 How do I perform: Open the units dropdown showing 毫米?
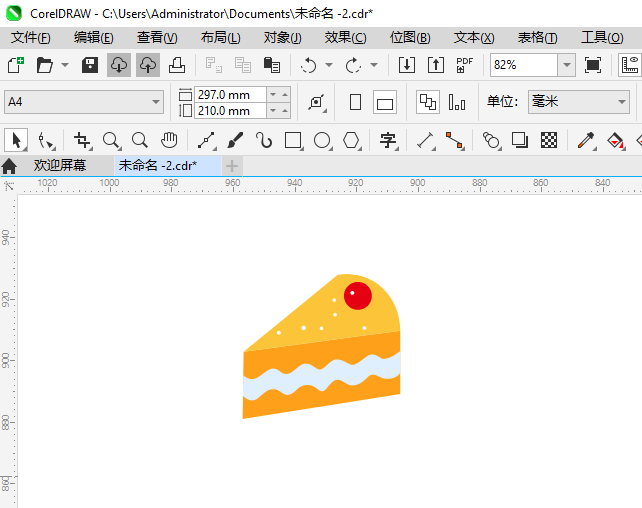click(579, 102)
